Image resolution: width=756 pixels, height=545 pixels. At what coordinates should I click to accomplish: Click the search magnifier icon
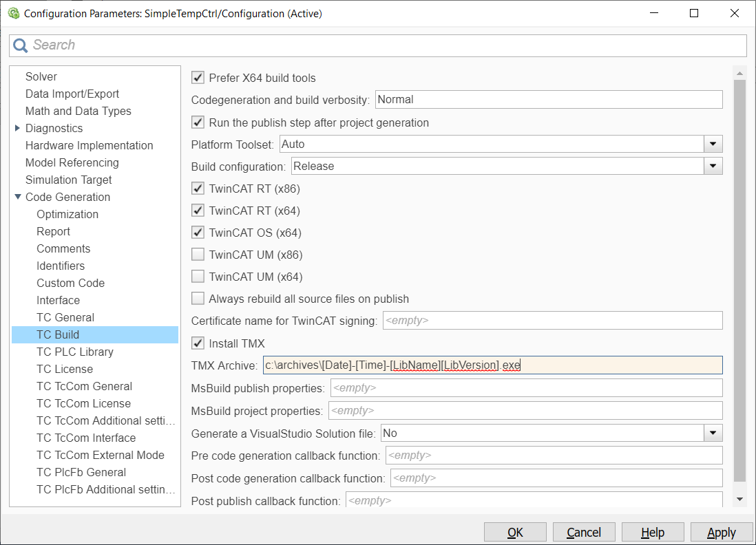coord(20,45)
